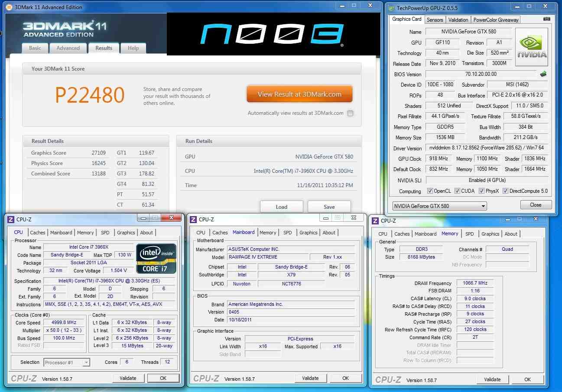
Task: Click the BIOS save chip icon
Action: pos(543,74)
